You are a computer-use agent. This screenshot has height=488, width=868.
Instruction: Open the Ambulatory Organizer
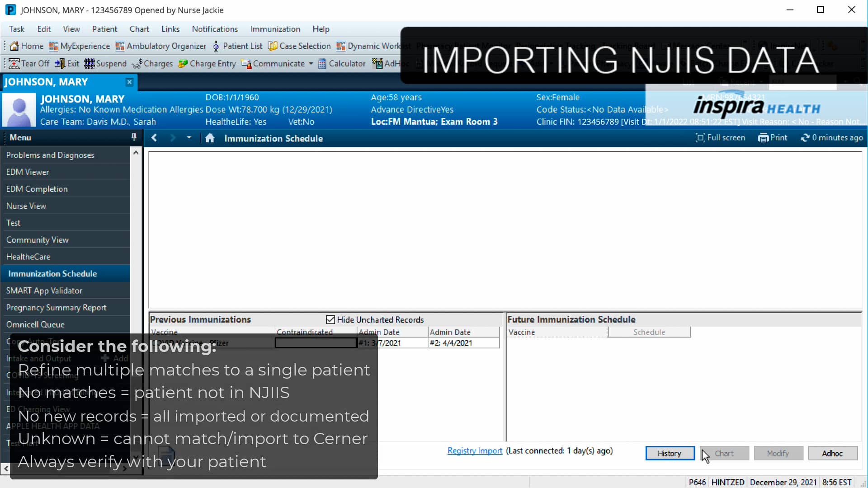(x=161, y=46)
